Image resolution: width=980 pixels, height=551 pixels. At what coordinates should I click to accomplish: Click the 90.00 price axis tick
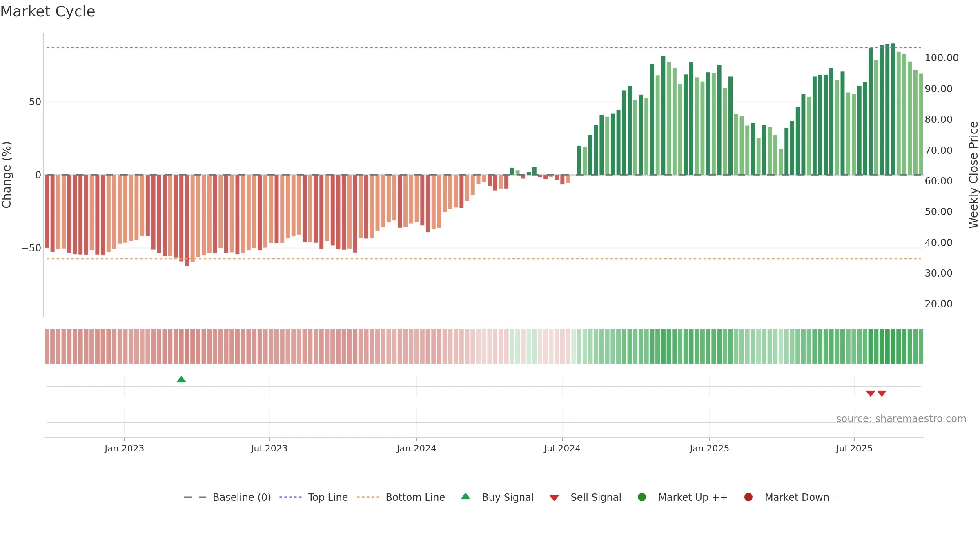[938, 89]
